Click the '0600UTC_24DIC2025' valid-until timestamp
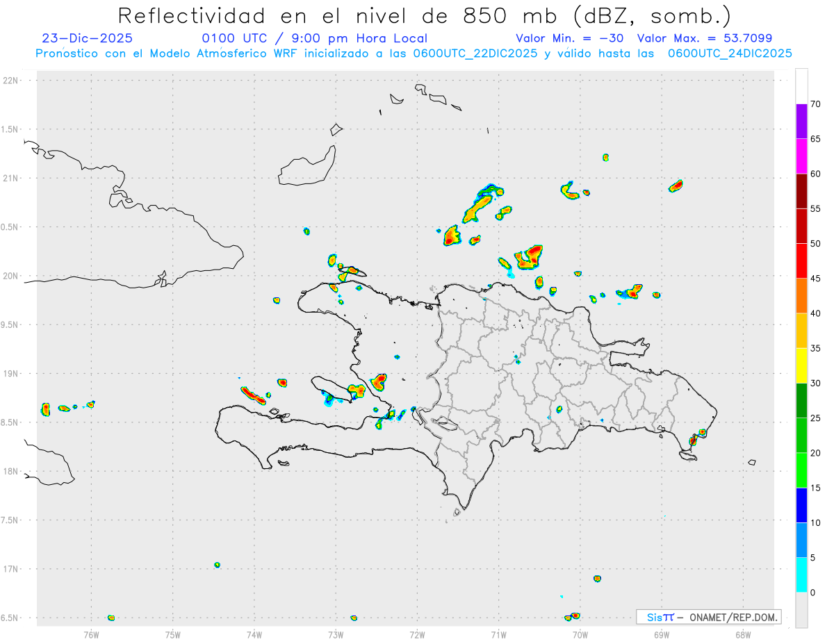The width and height of the screenshot is (834, 644). click(730, 53)
